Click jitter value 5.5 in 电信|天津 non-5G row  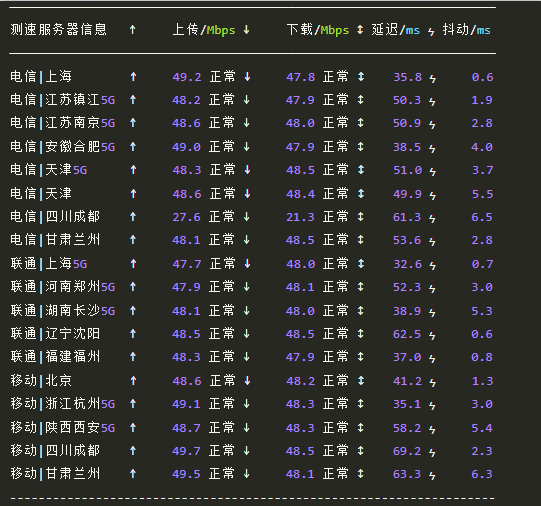click(x=482, y=194)
